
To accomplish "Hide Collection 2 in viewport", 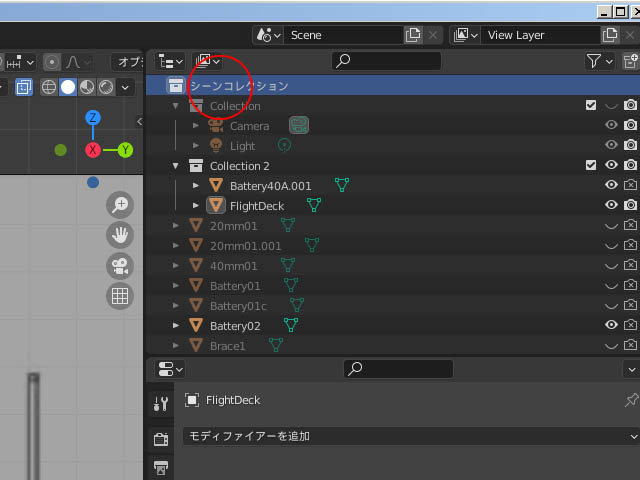I will tap(611, 165).
